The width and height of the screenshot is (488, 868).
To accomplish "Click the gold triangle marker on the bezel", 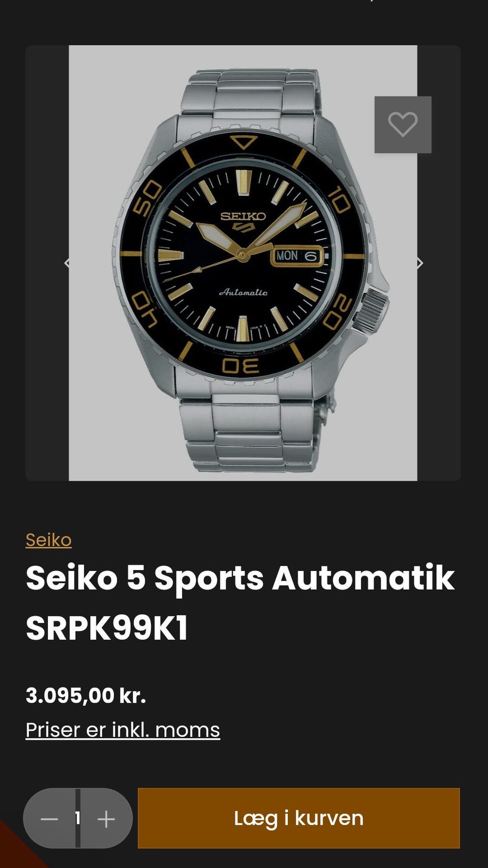I will pos(243,141).
